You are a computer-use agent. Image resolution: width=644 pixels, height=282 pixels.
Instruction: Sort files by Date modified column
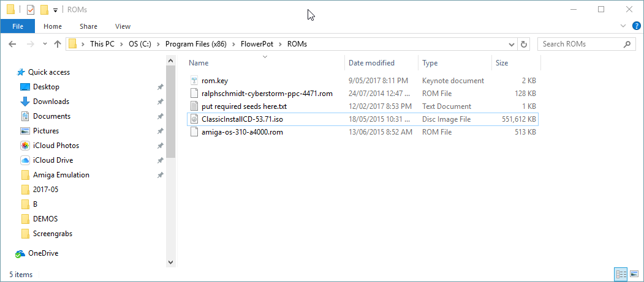(371, 63)
